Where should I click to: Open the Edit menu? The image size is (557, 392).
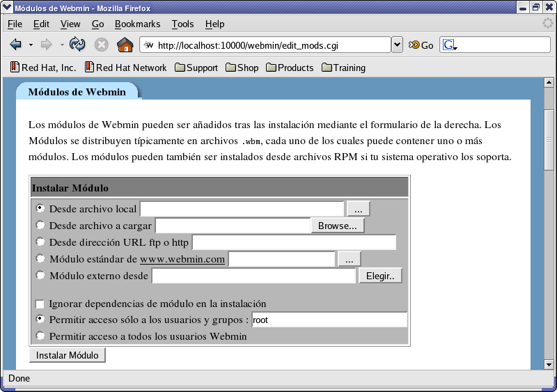41,24
